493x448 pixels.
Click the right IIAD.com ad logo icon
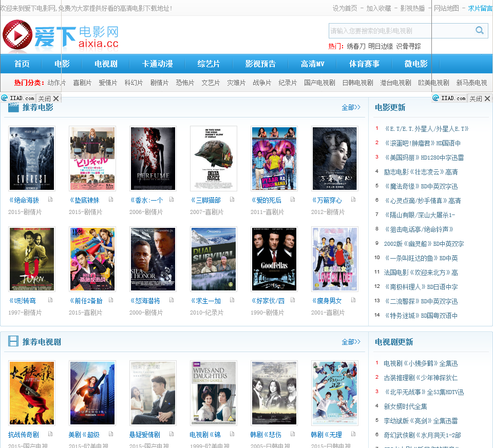tap(436, 98)
